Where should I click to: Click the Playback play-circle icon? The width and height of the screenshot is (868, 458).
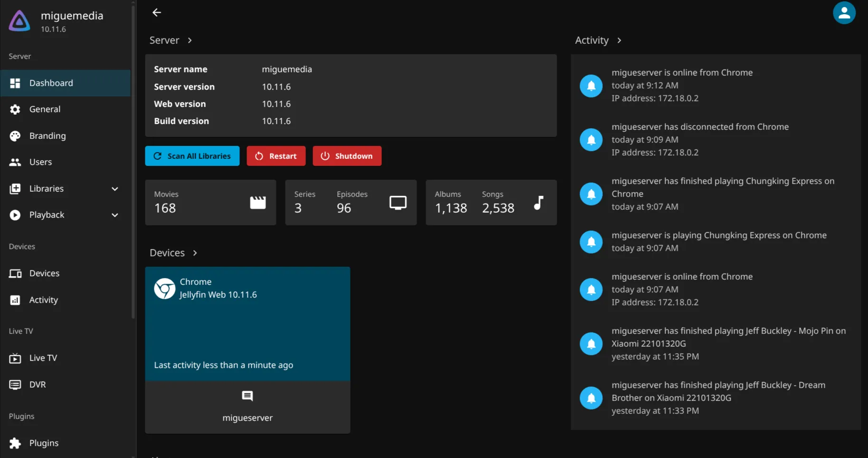click(x=15, y=215)
